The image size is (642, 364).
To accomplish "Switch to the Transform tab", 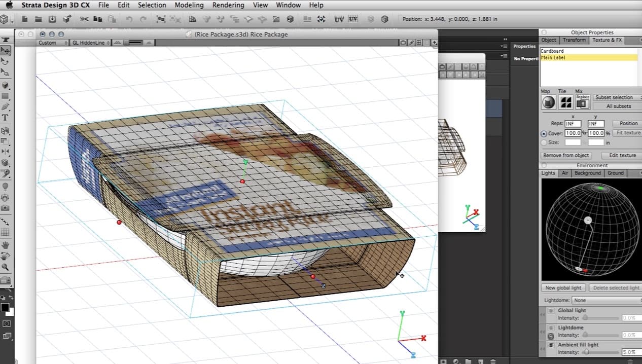I will coord(574,40).
